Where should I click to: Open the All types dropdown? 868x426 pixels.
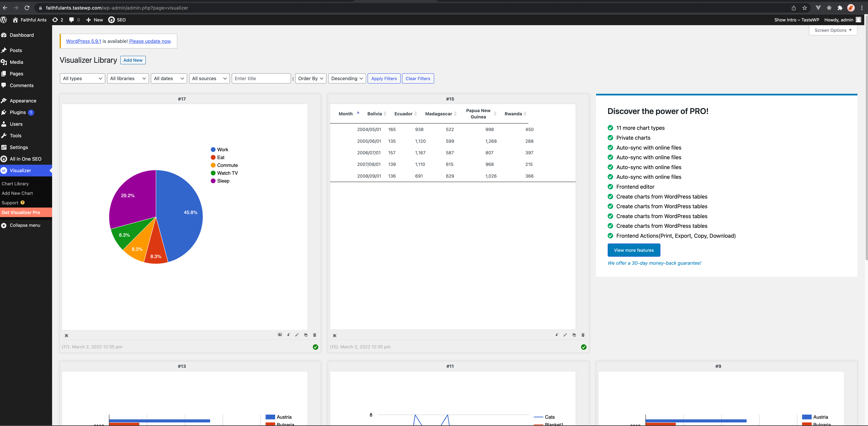coord(82,78)
